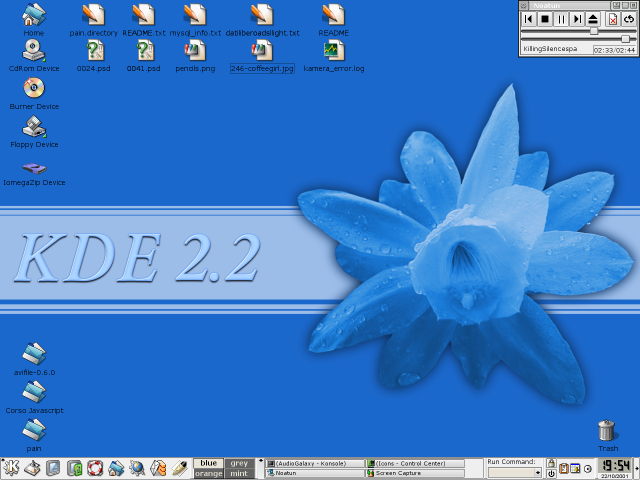The image size is (640, 480).
Task: Switch to the orange virtual desktop
Action: [209, 473]
